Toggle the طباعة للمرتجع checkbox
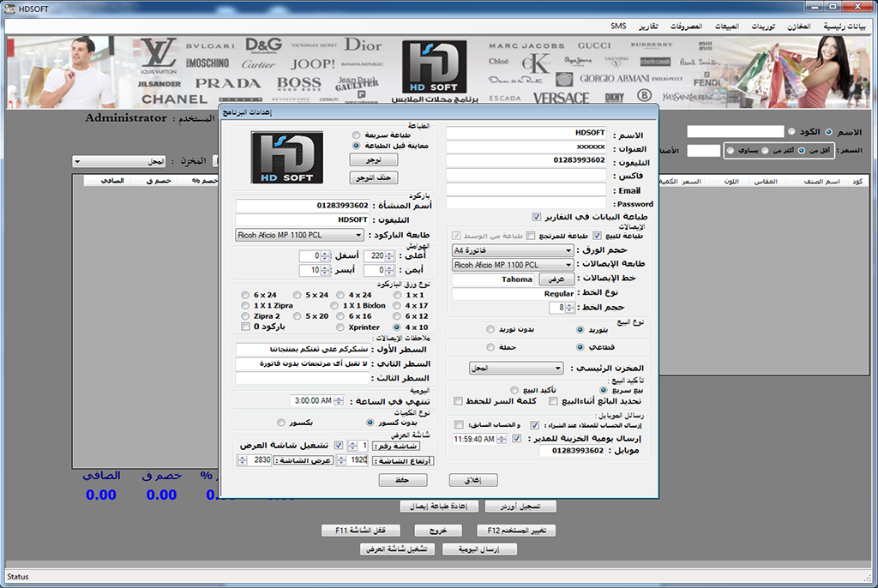 click(531, 236)
